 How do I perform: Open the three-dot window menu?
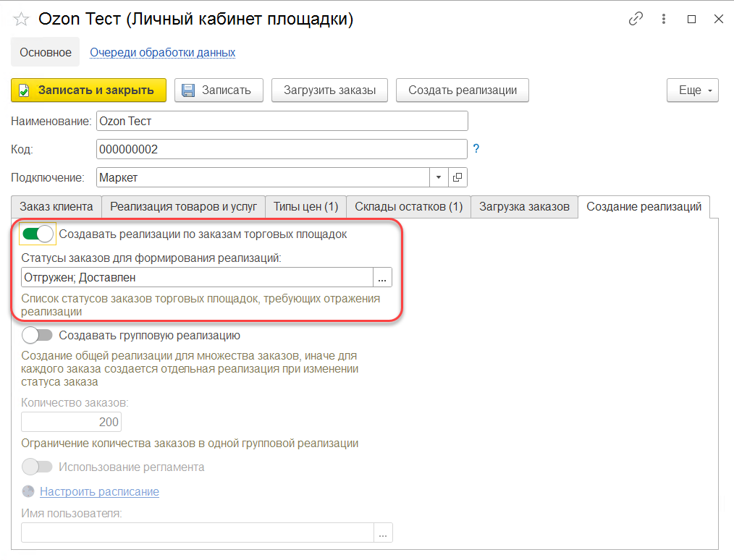tap(663, 19)
